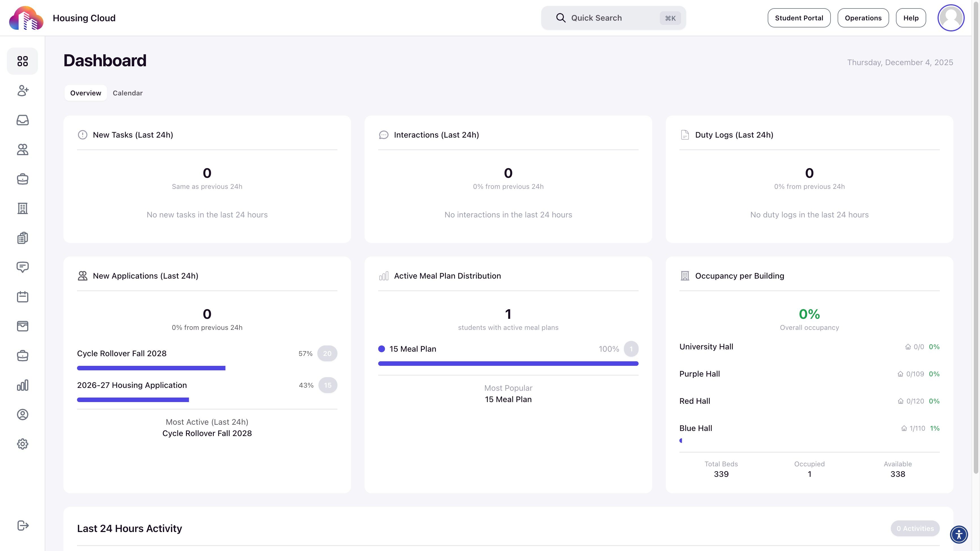Click the Student Portal button

point(799,18)
